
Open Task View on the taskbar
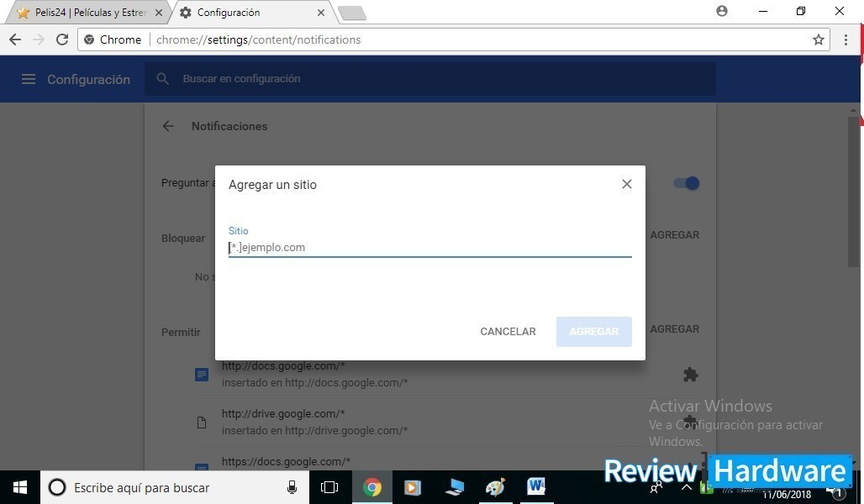click(x=329, y=487)
